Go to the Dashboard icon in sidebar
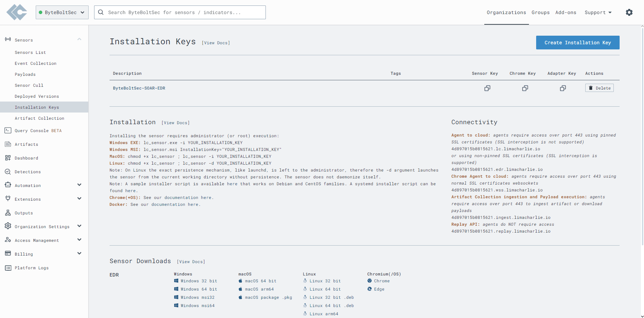 pyautogui.click(x=8, y=158)
